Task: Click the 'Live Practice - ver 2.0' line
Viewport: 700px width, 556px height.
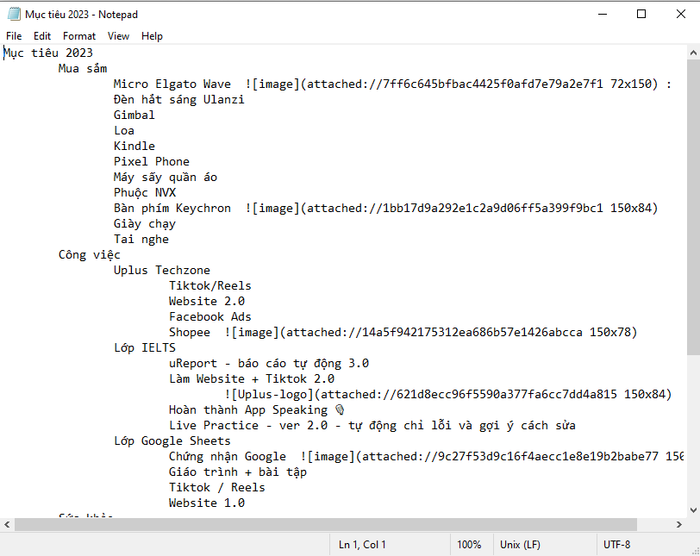Action: (372, 425)
